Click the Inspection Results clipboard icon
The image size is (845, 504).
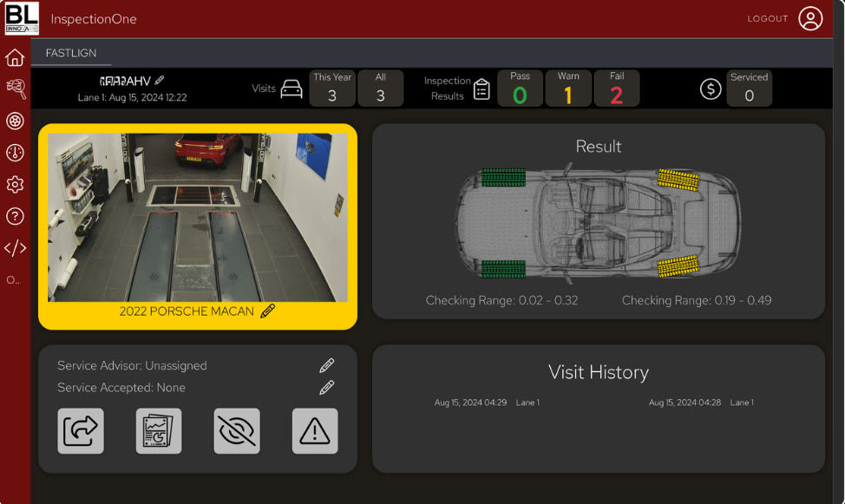tap(481, 89)
